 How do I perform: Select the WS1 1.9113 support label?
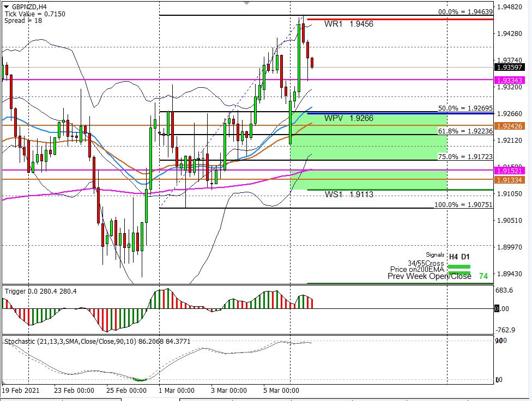click(348, 195)
